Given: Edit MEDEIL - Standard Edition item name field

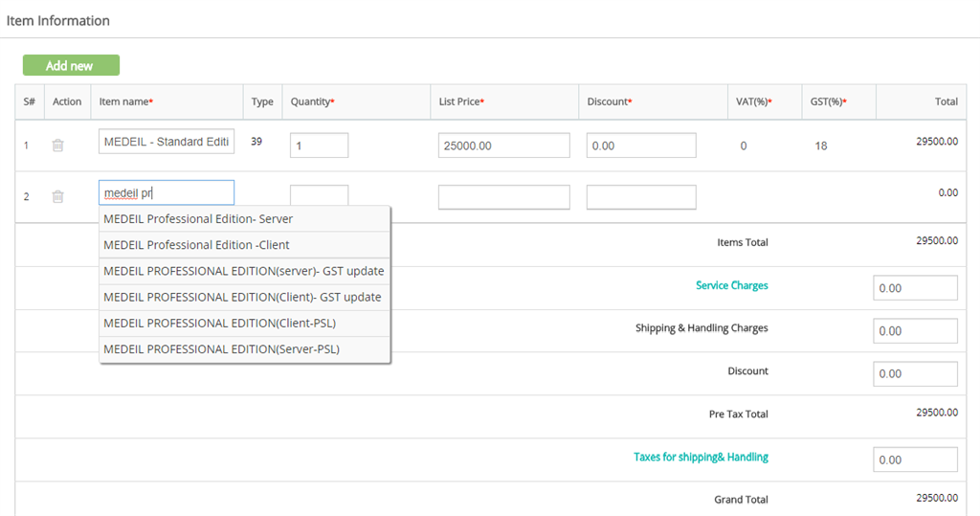Looking at the screenshot, I should (x=167, y=142).
